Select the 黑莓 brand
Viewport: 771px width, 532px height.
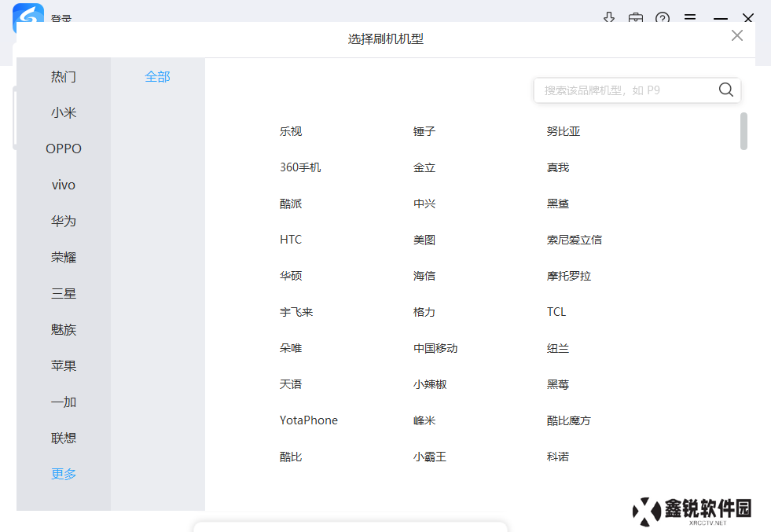click(557, 384)
